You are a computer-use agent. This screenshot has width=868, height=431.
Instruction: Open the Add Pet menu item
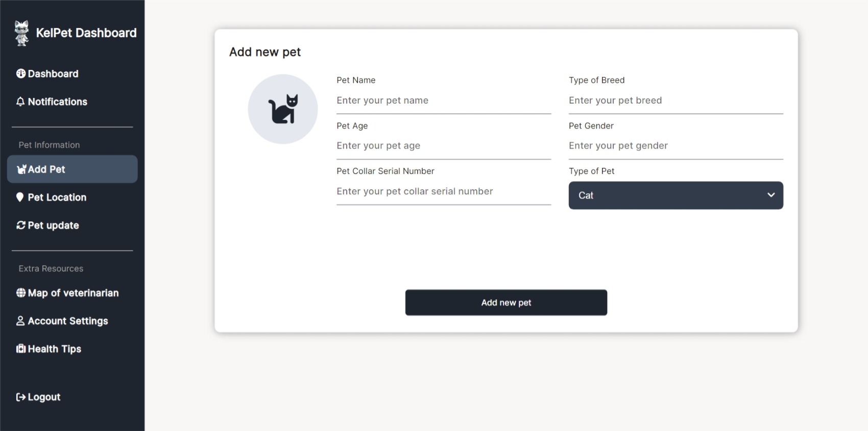coord(73,169)
